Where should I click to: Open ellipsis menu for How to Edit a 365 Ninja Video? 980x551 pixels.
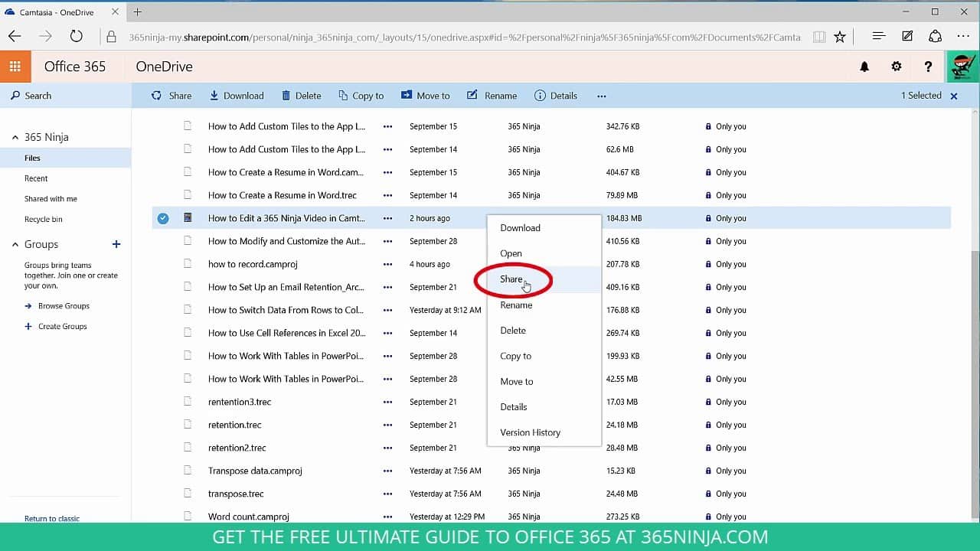point(387,218)
